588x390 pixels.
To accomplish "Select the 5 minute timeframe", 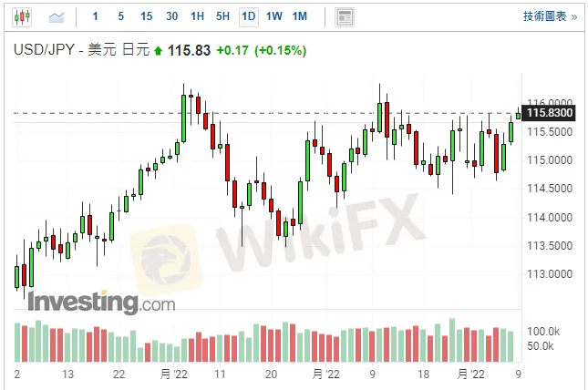I will click(x=121, y=16).
